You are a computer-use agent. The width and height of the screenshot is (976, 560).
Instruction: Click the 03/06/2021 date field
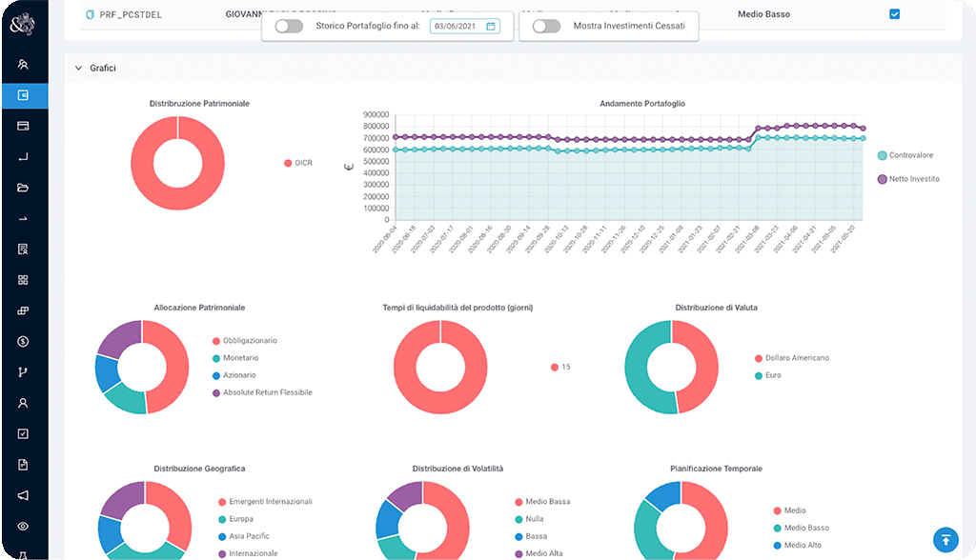(x=457, y=27)
